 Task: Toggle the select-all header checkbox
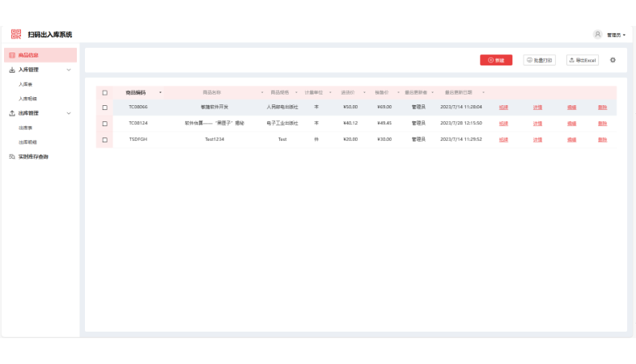pyautogui.click(x=104, y=92)
